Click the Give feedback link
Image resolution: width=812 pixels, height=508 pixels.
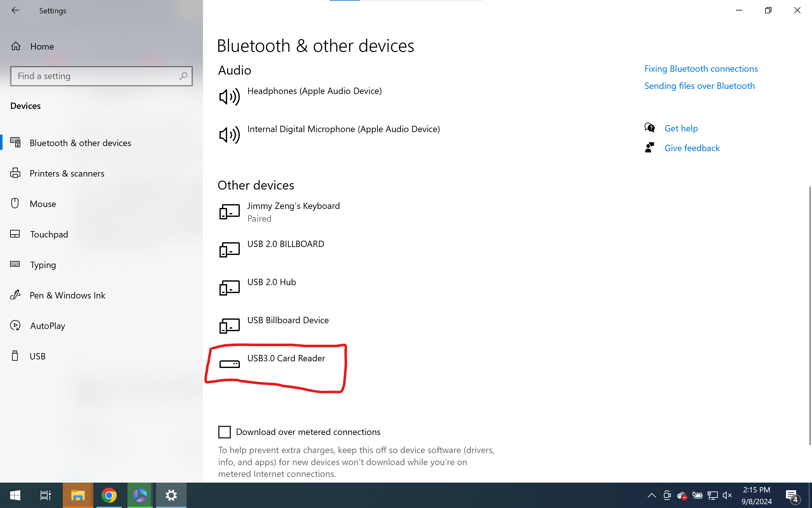(692, 148)
